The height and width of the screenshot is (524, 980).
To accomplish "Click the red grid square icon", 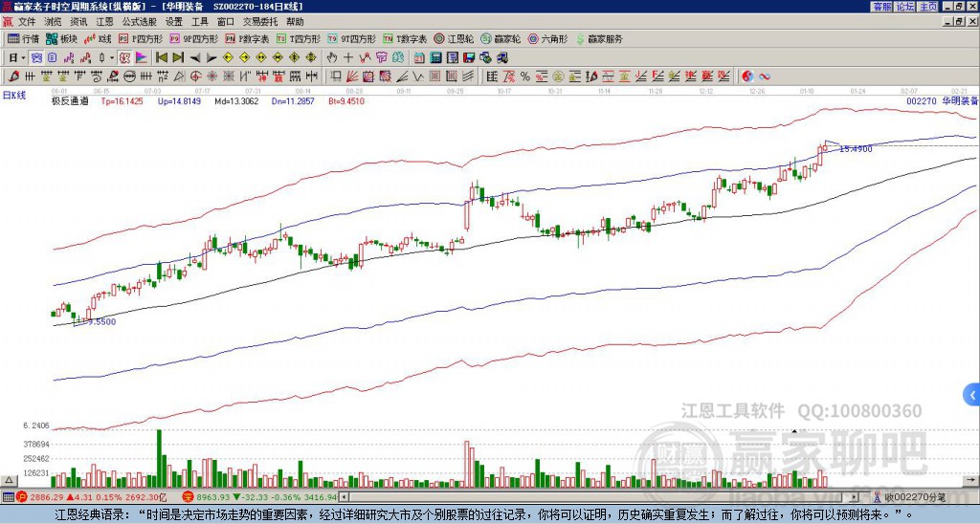I will (x=434, y=76).
